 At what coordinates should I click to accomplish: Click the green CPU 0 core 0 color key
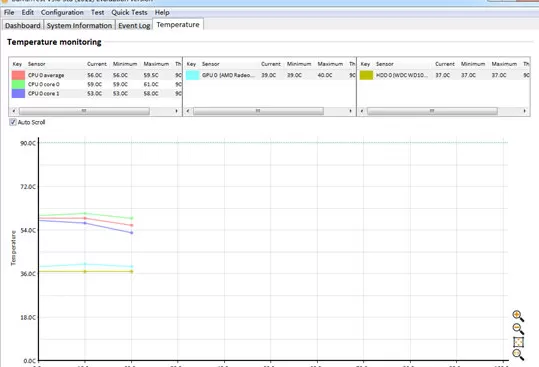coord(18,84)
